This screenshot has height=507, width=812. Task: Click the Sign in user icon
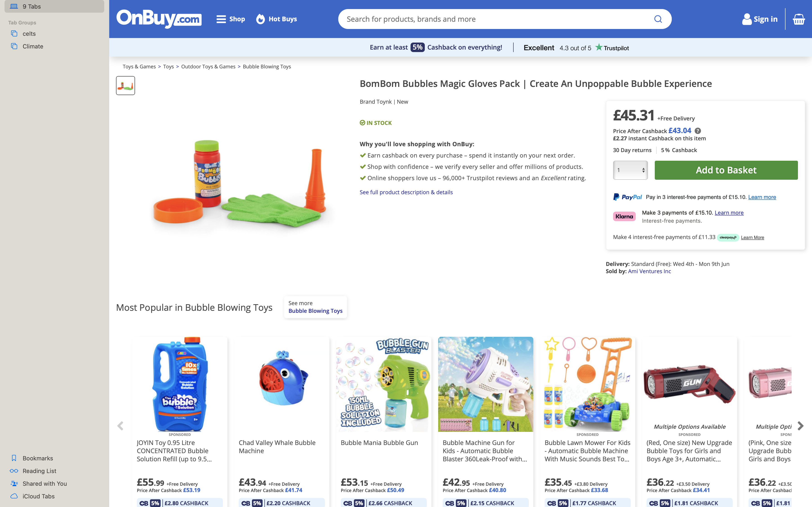click(x=747, y=19)
